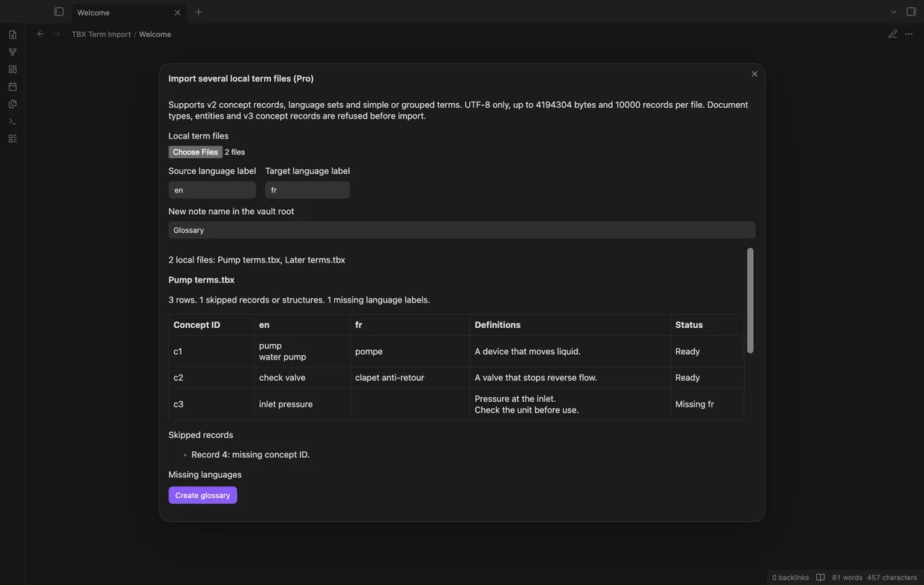Open graph view from the ribbon
The width and height of the screenshot is (924, 585).
(x=12, y=52)
